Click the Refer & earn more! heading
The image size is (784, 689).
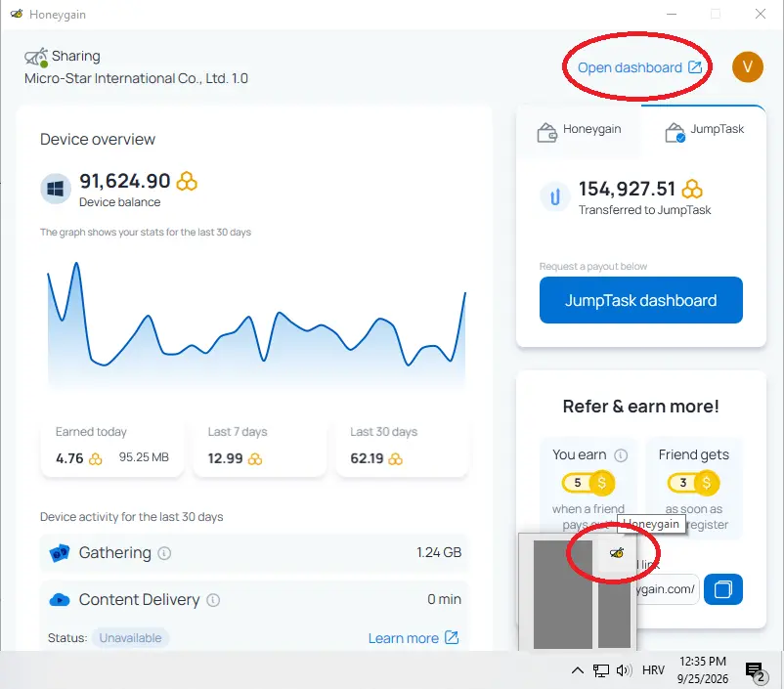point(641,407)
